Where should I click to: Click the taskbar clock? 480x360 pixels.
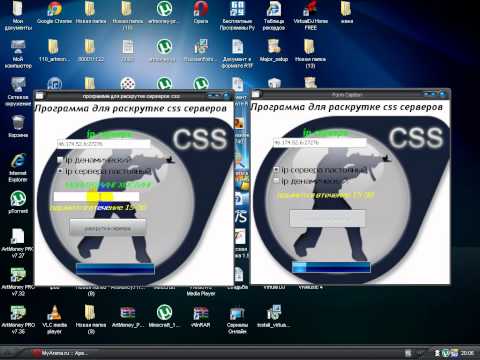(467, 353)
